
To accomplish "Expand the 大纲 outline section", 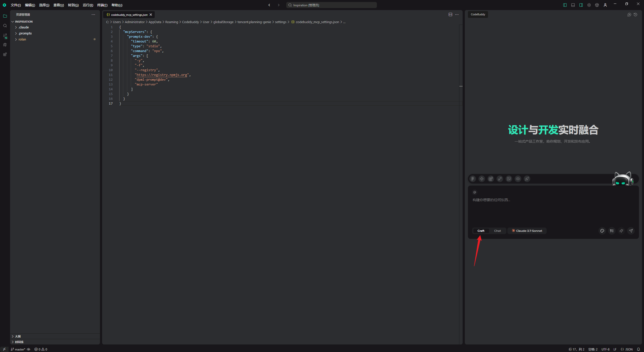I will pos(18,336).
